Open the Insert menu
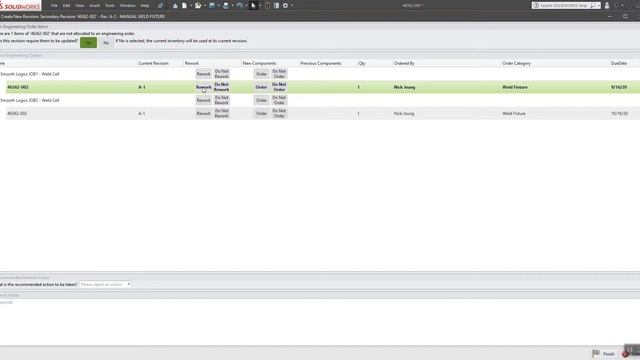640x360 pixels. pos(94,6)
